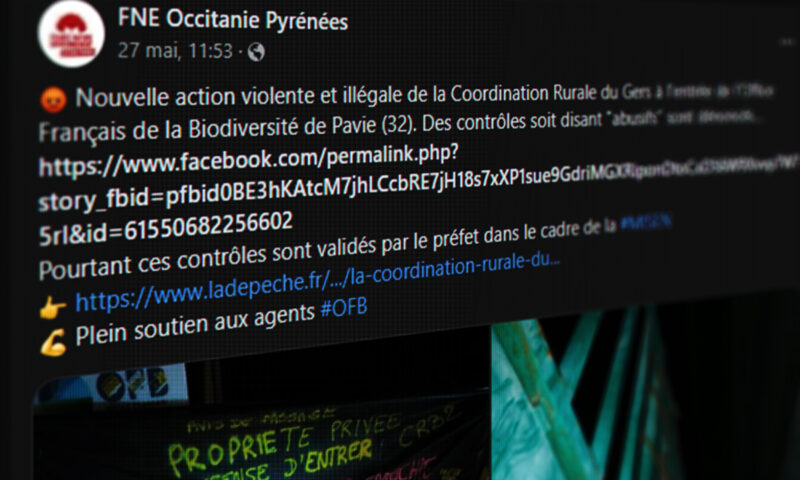800x480 pixels.
Task: Open FNE Occitanie Pyrénées profile picture
Action: pos(71,34)
